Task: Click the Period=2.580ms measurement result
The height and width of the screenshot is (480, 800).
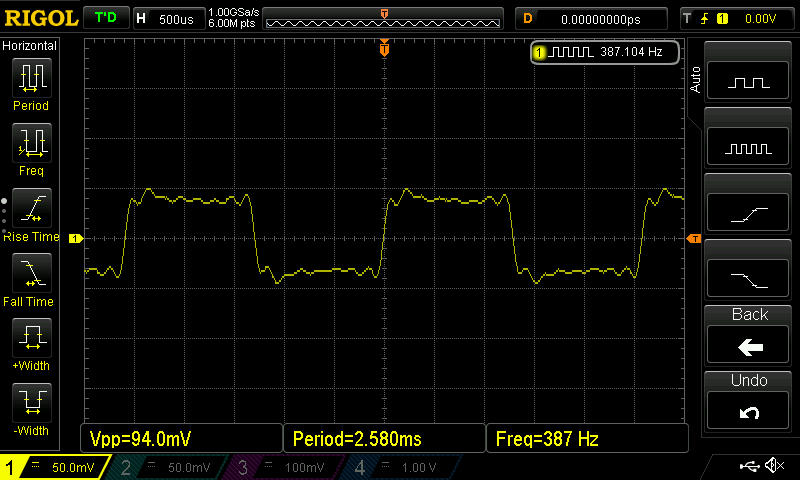Action: pos(384,438)
